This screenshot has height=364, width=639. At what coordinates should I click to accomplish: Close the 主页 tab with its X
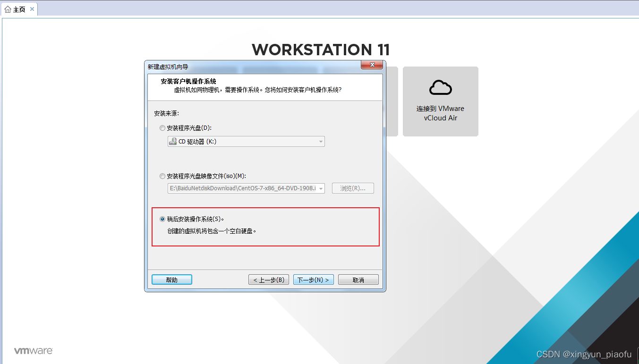pyautogui.click(x=32, y=9)
